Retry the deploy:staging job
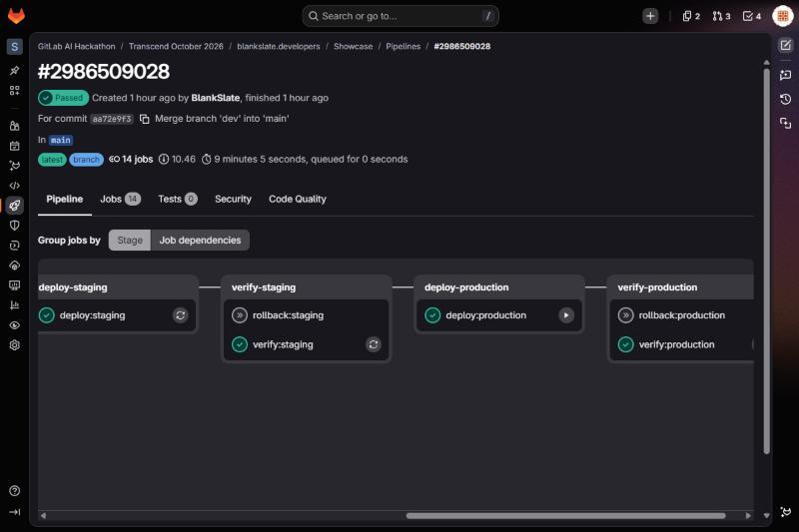This screenshot has height=532, width=799. click(181, 315)
